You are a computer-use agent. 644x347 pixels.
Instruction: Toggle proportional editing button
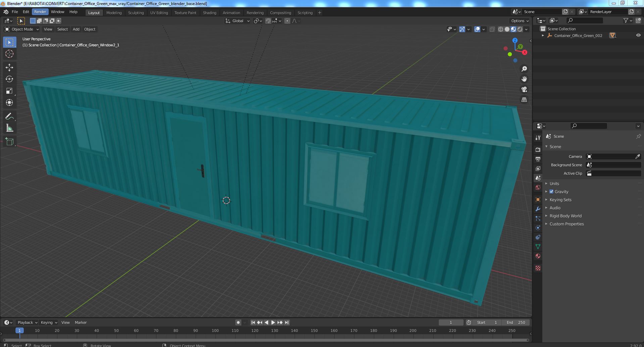point(287,21)
